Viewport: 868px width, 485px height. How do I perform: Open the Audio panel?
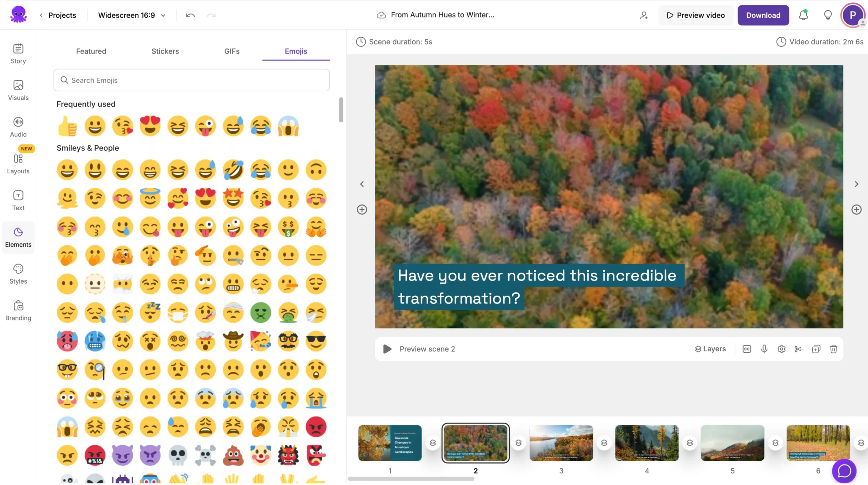pyautogui.click(x=18, y=126)
